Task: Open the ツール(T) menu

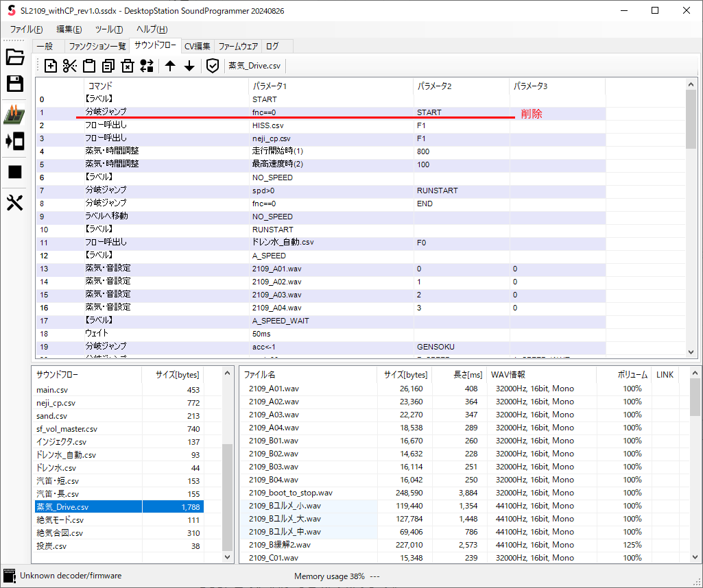Action: 109,29
